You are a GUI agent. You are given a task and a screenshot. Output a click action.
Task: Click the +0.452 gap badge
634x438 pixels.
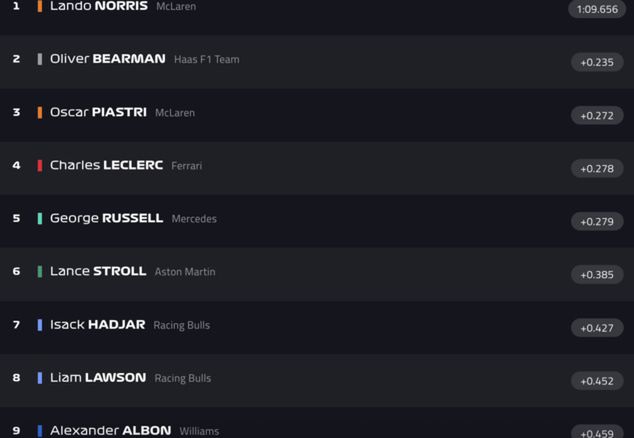pyautogui.click(x=597, y=380)
